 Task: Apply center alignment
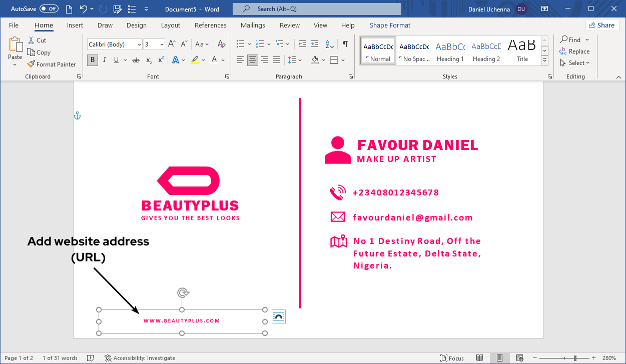(253, 60)
